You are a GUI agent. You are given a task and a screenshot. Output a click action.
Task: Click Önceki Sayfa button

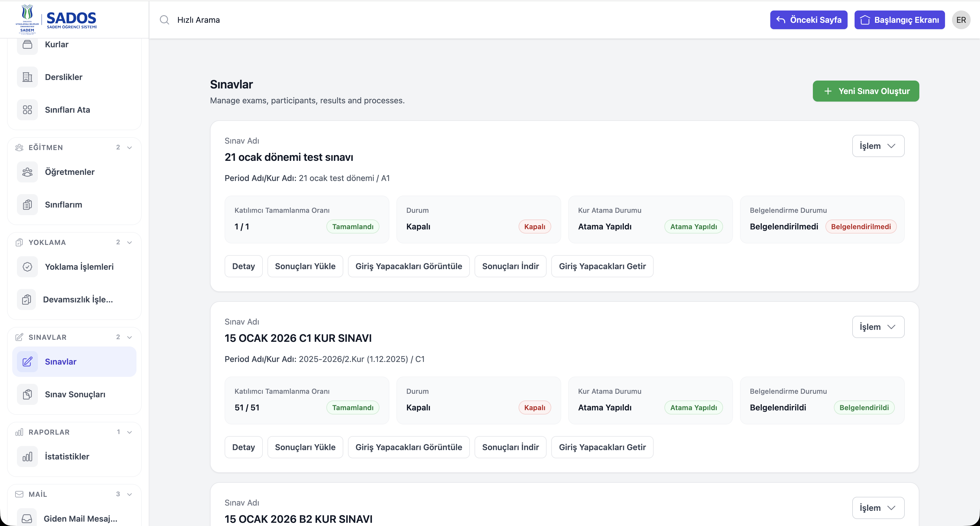tap(808, 20)
